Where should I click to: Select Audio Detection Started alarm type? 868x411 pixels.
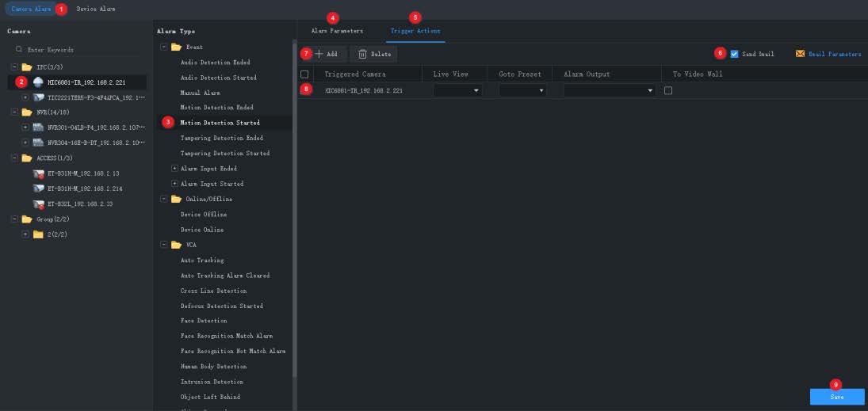[219, 78]
